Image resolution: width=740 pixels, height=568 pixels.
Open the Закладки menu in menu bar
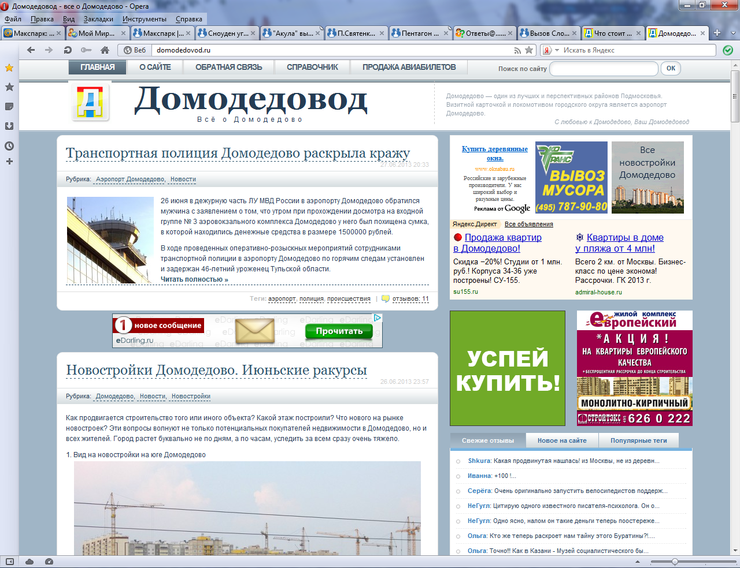[x=99, y=19]
